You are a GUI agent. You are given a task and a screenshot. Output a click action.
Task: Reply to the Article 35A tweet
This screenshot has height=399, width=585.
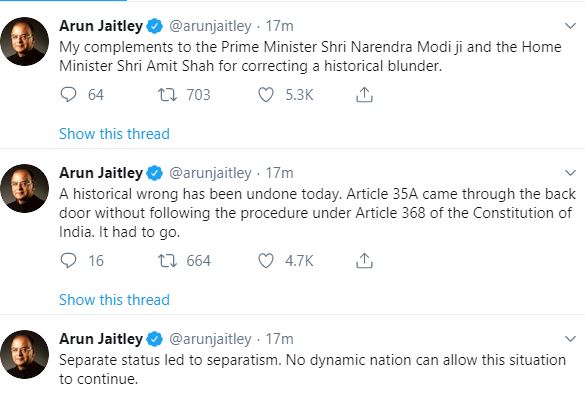tap(68, 261)
